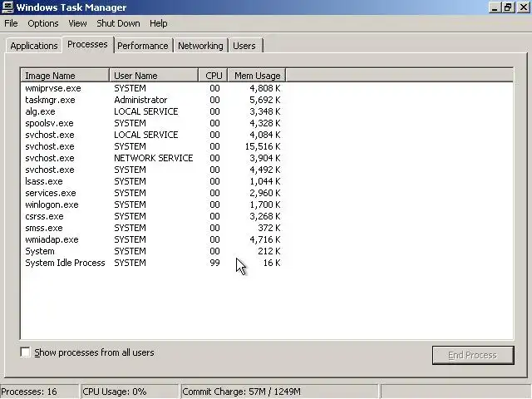Viewport: 532px width, 399px height.
Task: Click CPU Usage: 0% in status bar
Action: [115, 392]
